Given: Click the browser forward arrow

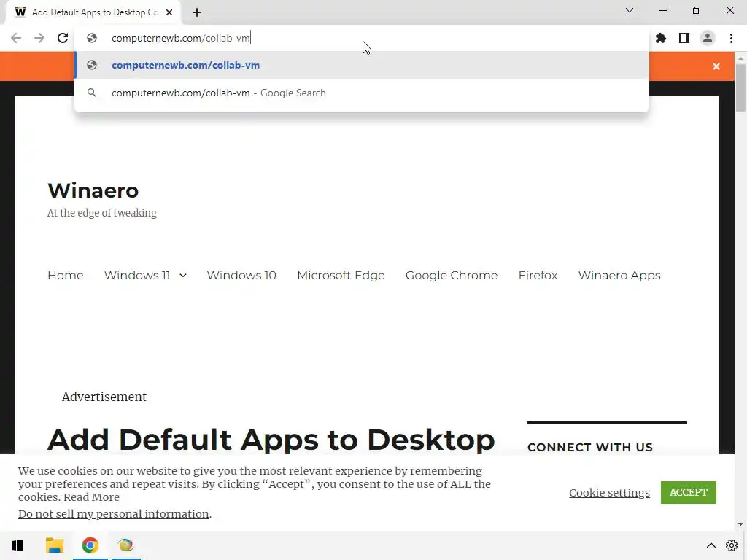Looking at the screenshot, I should pos(39,38).
